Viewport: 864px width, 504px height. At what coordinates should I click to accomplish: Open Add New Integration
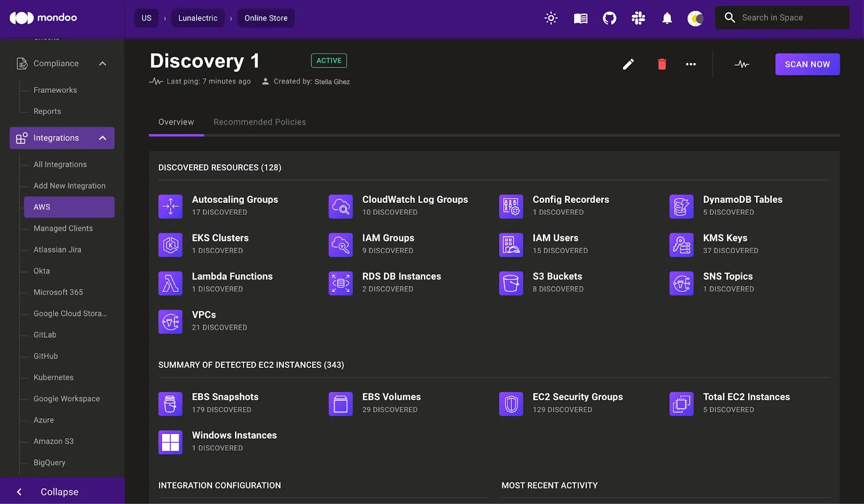pyautogui.click(x=70, y=186)
